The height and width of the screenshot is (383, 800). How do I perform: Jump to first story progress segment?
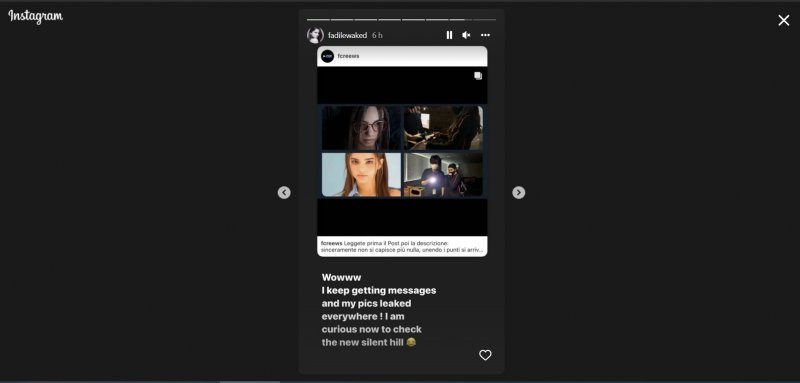pos(318,19)
